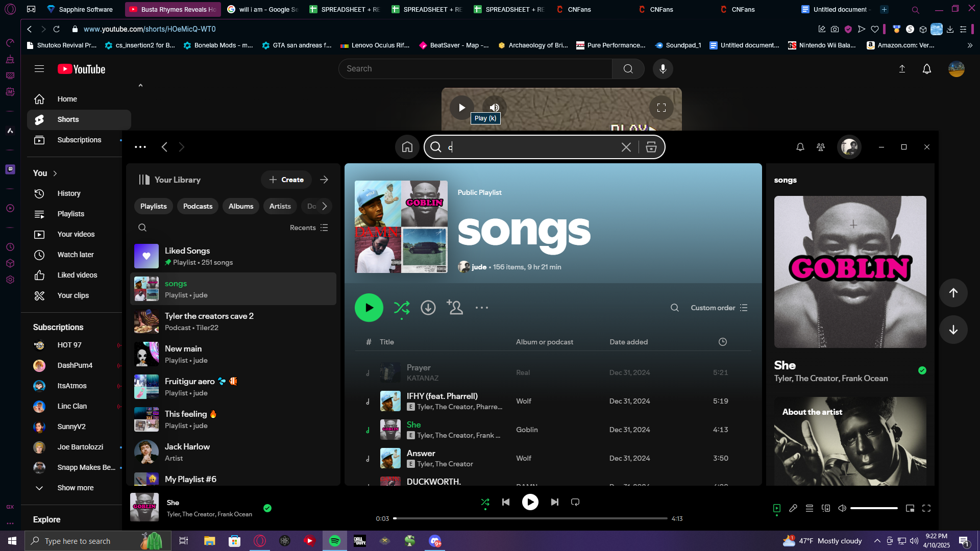Open the Queue icon in player bar

point(809,508)
